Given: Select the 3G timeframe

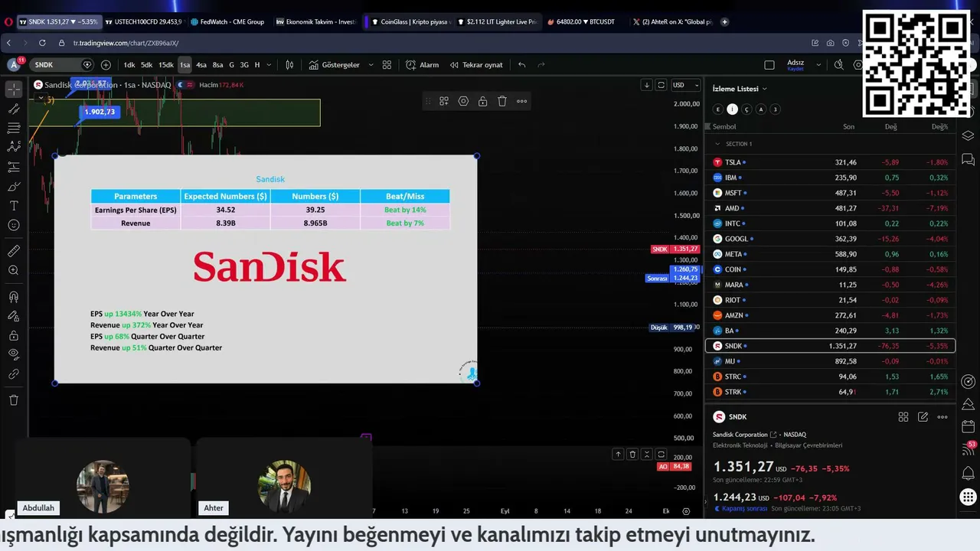Looking at the screenshot, I should click(244, 65).
